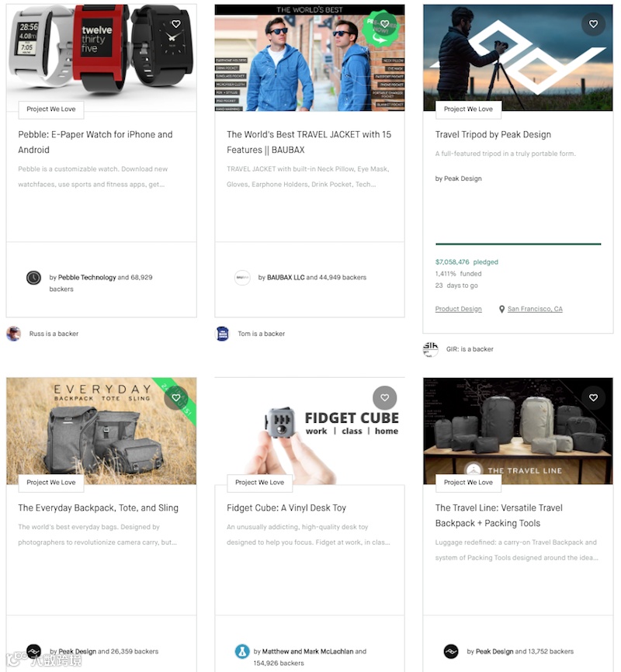Image resolution: width=621 pixels, height=672 pixels.
Task: Open The Travel Line thumbnail image
Action: coord(518,431)
